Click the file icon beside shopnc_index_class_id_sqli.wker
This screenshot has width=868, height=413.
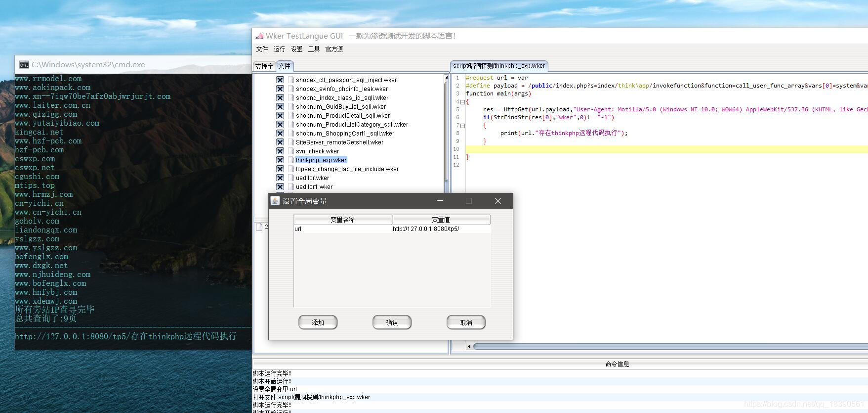tap(291, 97)
